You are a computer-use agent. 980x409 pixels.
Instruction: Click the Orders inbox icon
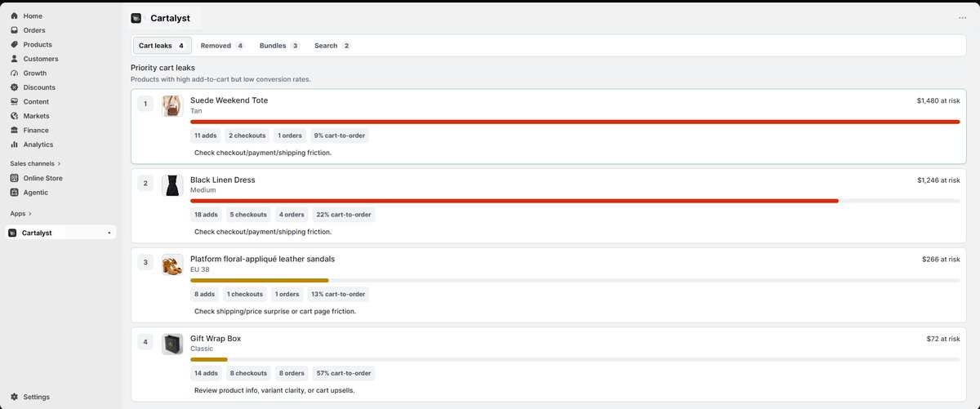pos(14,30)
